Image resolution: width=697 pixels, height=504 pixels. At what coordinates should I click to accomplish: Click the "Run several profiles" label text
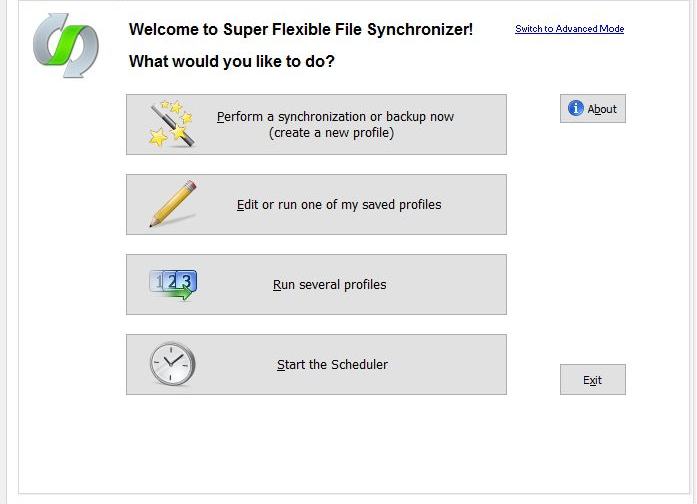pyautogui.click(x=330, y=285)
